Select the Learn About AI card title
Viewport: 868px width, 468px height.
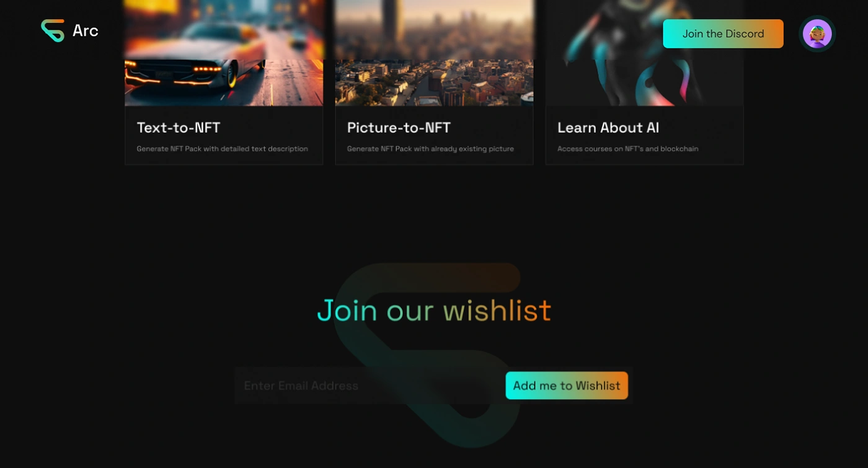(x=608, y=128)
